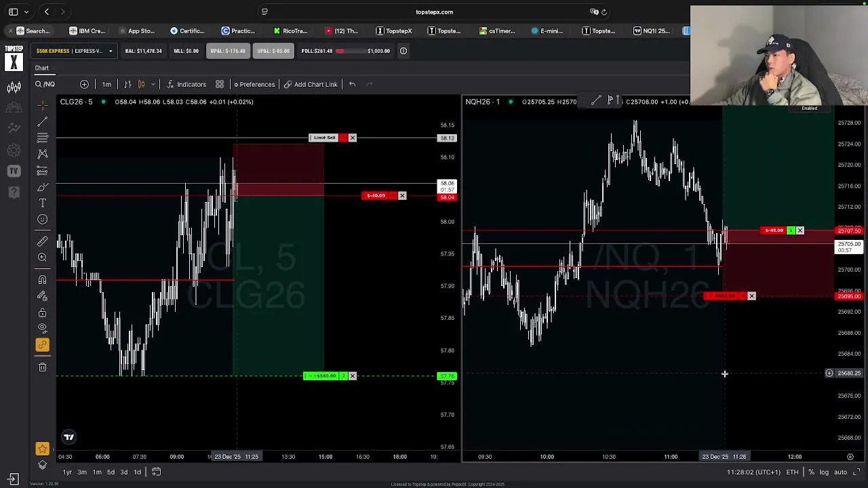868x488 pixels.
Task: Toggle the highlighted drawing sync link
Action: tap(42, 344)
